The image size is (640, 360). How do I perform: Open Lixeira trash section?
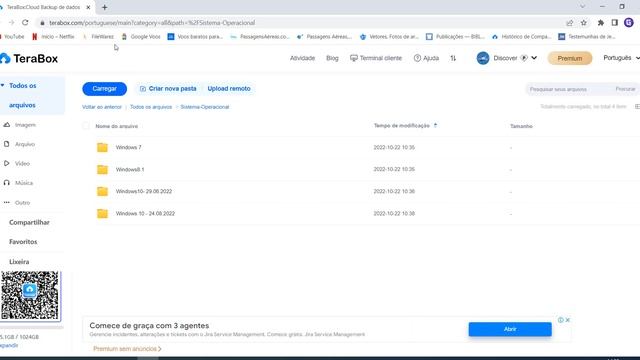pyautogui.click(x=19, y=262)
